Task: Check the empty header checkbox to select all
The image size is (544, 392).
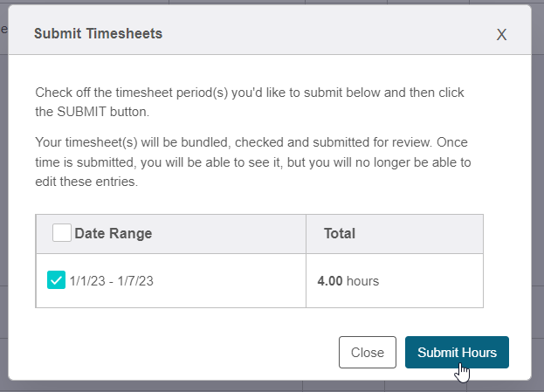Action: pos(62,232)
